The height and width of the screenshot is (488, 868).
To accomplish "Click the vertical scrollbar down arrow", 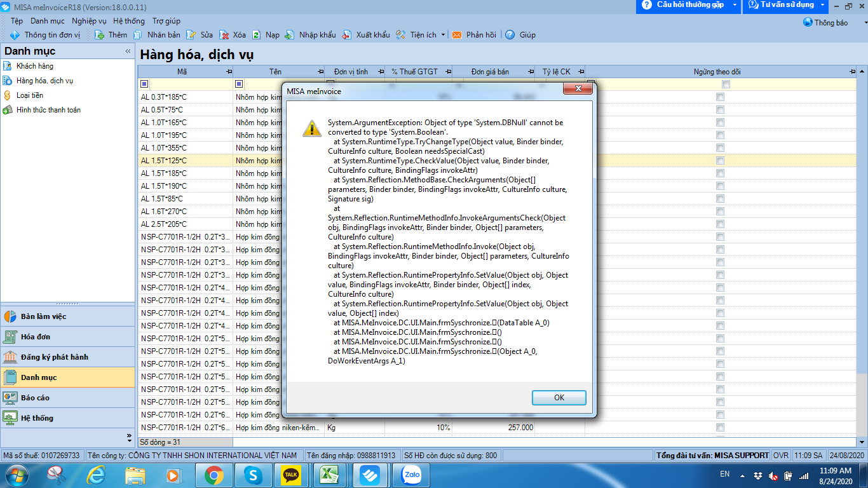I will [x=862, y=441].
